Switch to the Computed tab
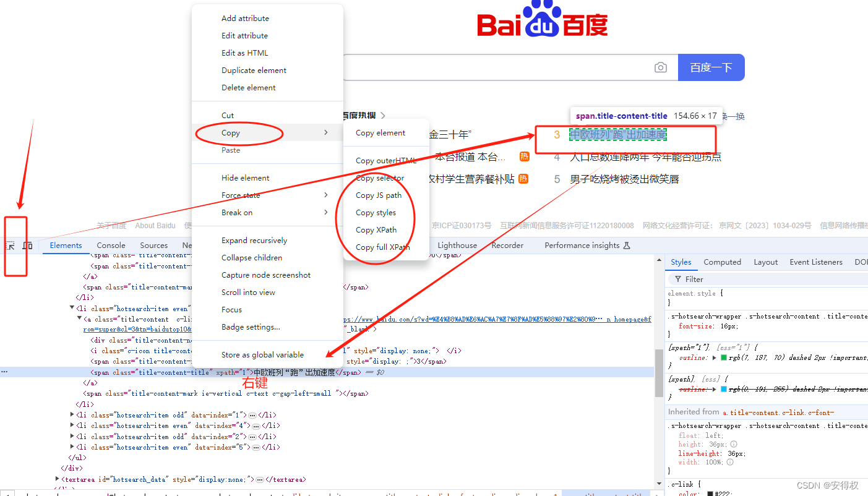868x496 pixels. pos(722,262)
